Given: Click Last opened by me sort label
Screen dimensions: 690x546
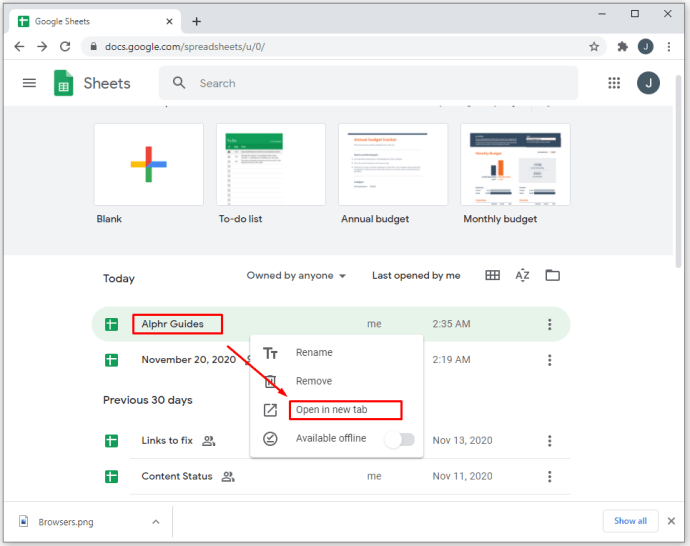Looking at the screenshot, I should click(416, 275).
